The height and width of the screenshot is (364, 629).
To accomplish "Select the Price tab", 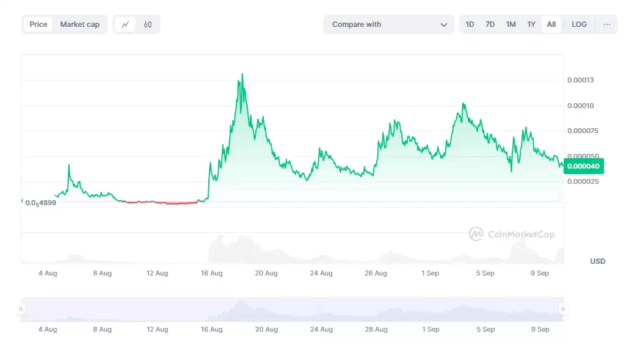I will point(38,24).
